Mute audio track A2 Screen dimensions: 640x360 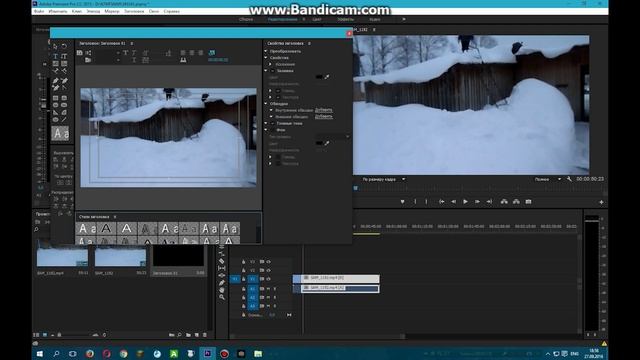click(269, 297)
